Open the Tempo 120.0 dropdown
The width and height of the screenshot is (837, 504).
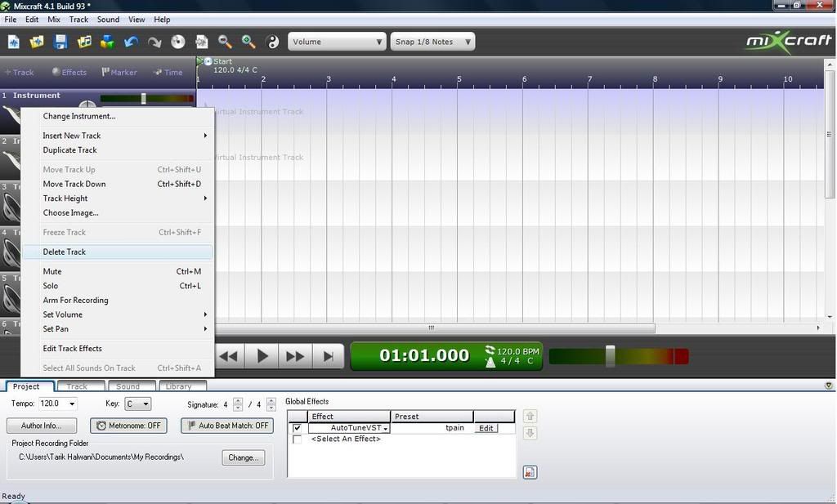tap(73, 404)
